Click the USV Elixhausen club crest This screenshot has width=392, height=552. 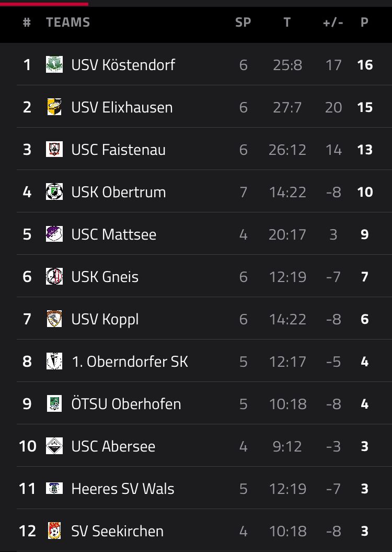pos(54,107)
